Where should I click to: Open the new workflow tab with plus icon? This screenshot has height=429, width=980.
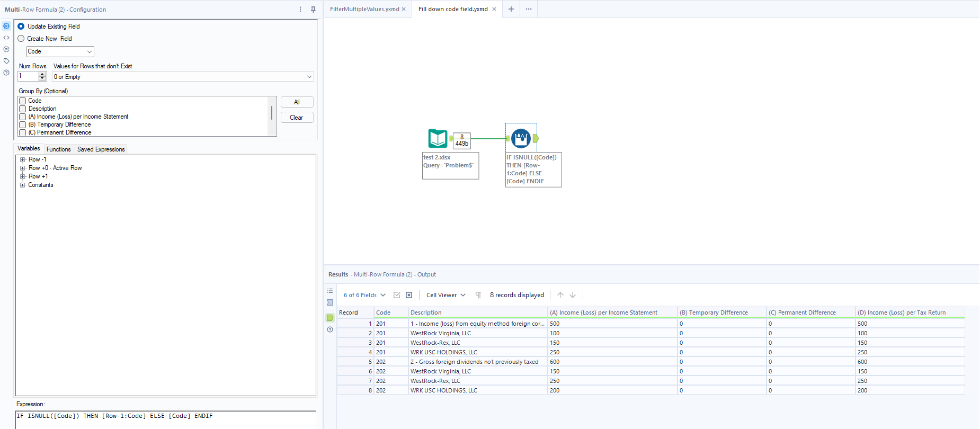pos(511,9)
